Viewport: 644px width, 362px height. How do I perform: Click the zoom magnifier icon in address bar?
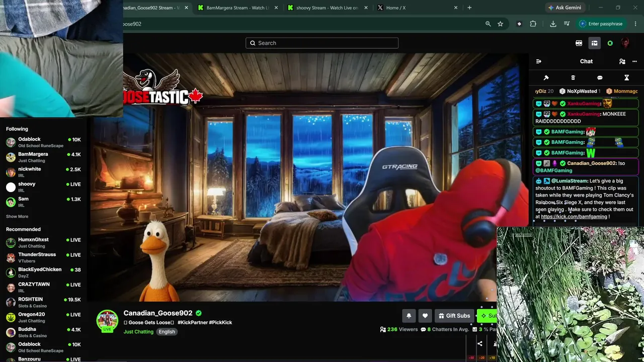pyautogui.click(x=488, y=24)
